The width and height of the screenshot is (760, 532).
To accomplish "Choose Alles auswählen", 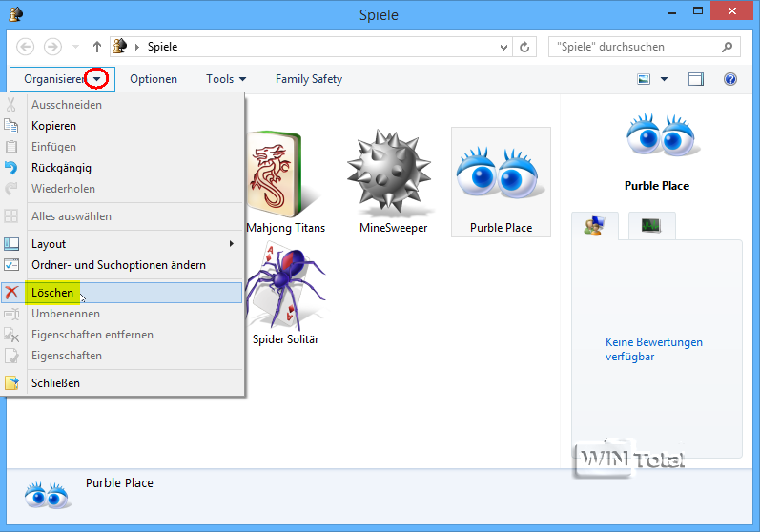I will click(x=122, y=216).
